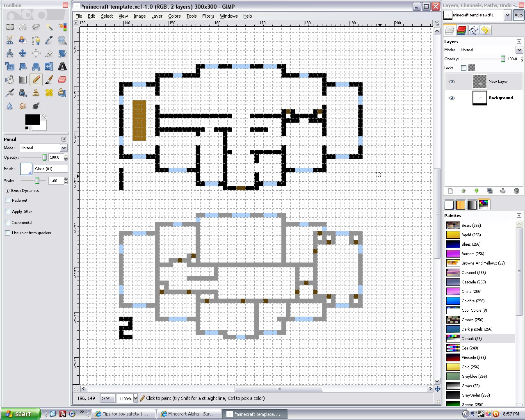
Task: Open Minecraft Alpha taskbar window
Action: point(189,414)
